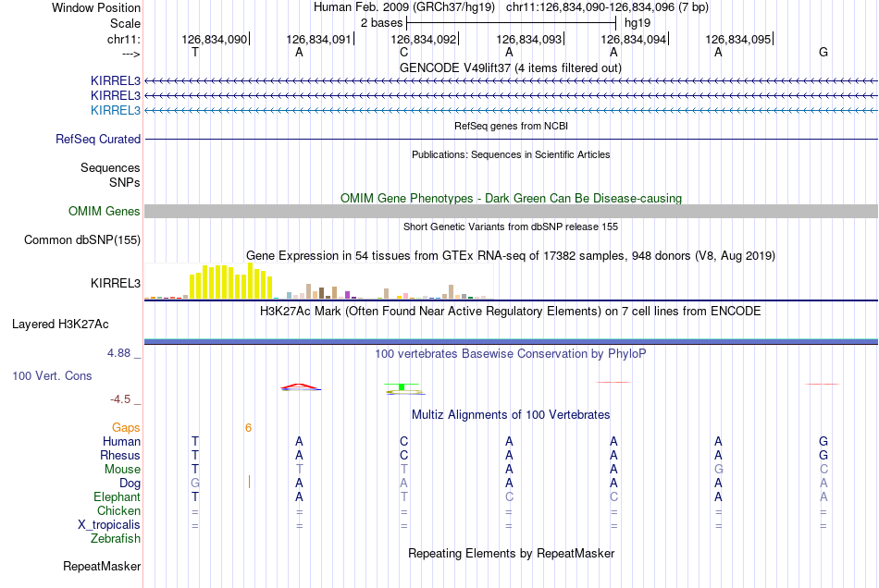Click the Window Position track label
Image resolution: width=879 pixels, height=588 pixels.
tap(96, 7)
